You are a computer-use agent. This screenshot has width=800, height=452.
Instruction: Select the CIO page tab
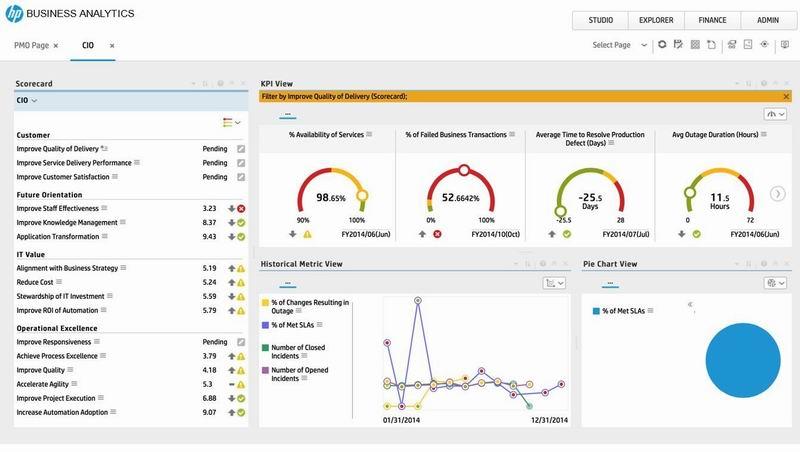(88, 45)
